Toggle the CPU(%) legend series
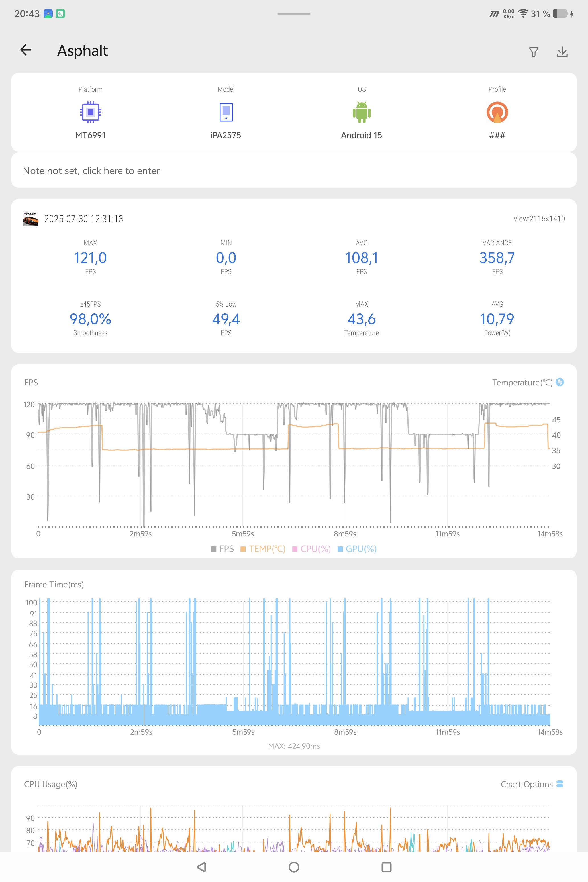The width and height of the screenshot is (588, 882). [x=312, y=549]
